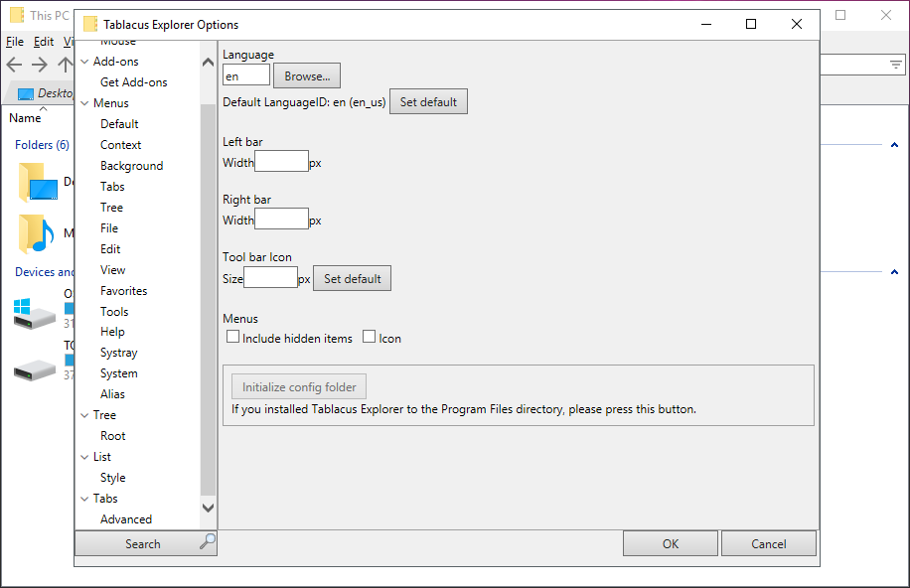Click the Folders (6) group header
The width and height of the screenshot is (910, 588).
coord(42,145)
